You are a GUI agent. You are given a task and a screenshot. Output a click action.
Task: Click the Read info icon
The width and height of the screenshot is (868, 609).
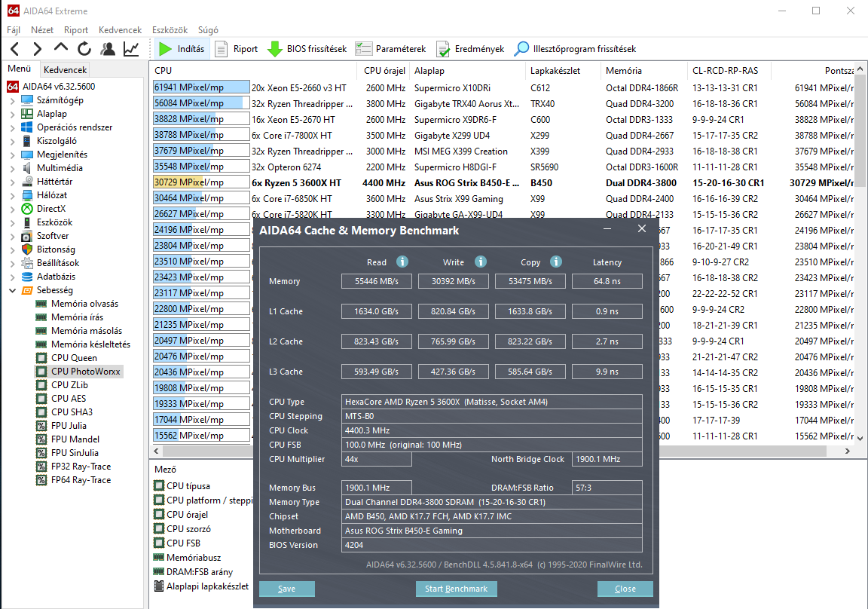402,262
